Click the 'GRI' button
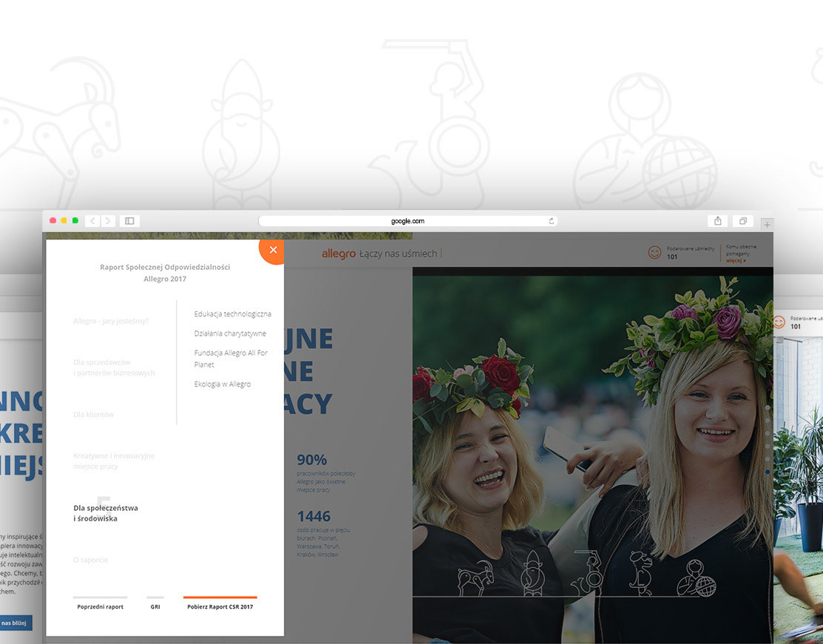This screenshot has width=823, height=644. coord(155,604)
